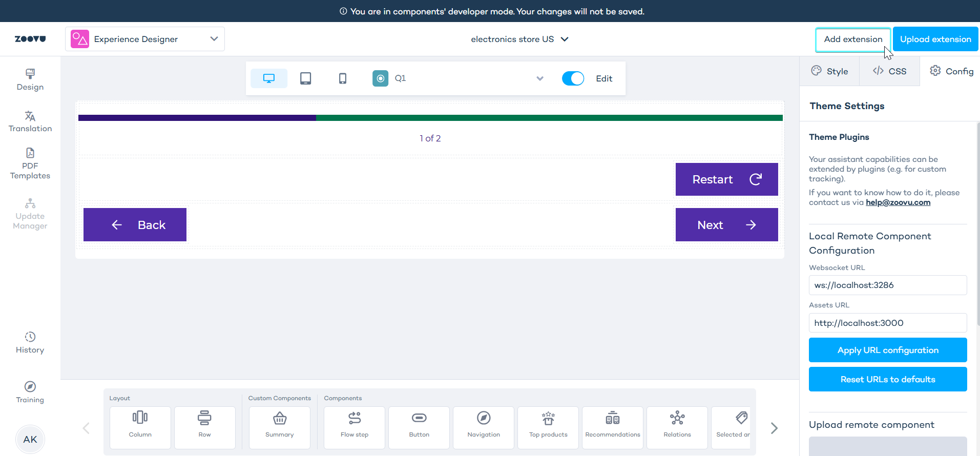The height and width of the screenshot is (456, 980).
Task: Select the Recommendations component
Action: [x=613, y=428]
